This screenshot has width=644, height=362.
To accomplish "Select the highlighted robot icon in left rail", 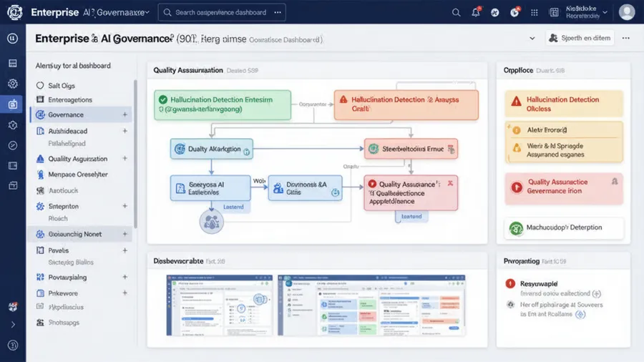I will [x=13, y=104].
